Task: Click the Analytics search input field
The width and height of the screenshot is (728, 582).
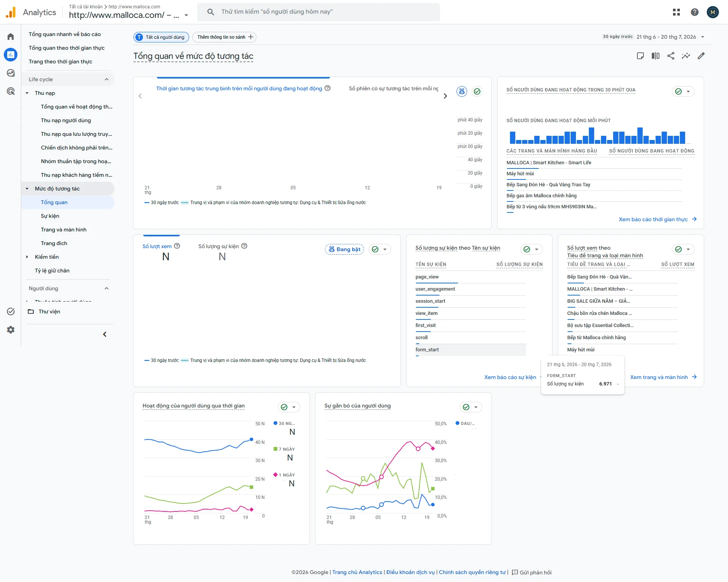Action: pos(318,12)
